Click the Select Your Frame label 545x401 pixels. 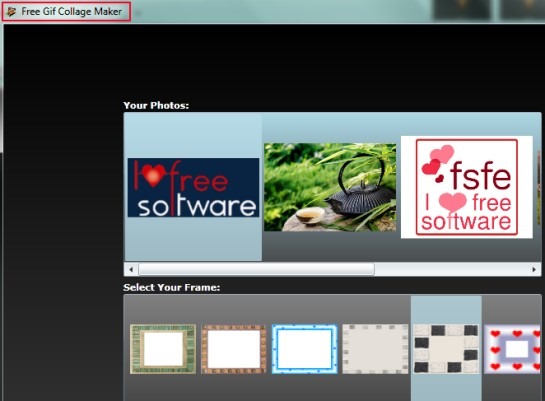coord(172,287)
